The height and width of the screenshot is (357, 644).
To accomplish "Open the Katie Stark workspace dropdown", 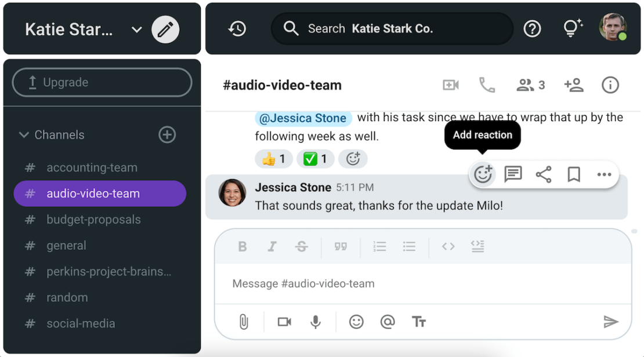I will click(x=137, y=30).
